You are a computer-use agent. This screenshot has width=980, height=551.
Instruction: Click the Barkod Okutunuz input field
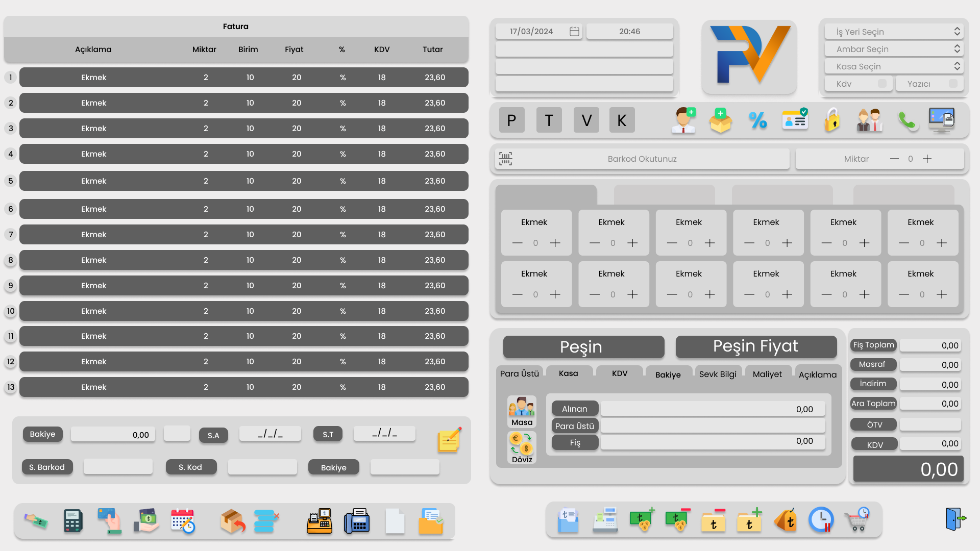click(x=642, y=159)
